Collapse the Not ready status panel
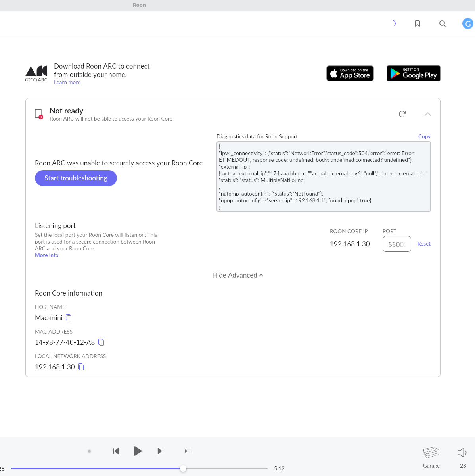 coord(427,114)
